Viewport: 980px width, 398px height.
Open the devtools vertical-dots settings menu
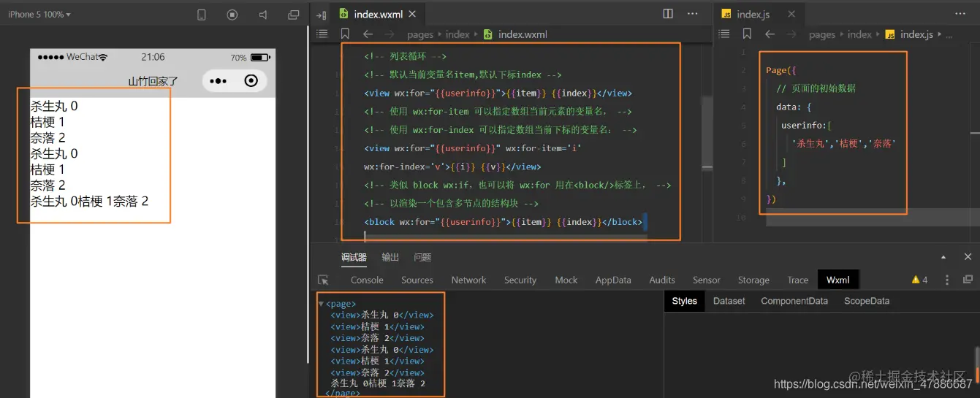947,280
